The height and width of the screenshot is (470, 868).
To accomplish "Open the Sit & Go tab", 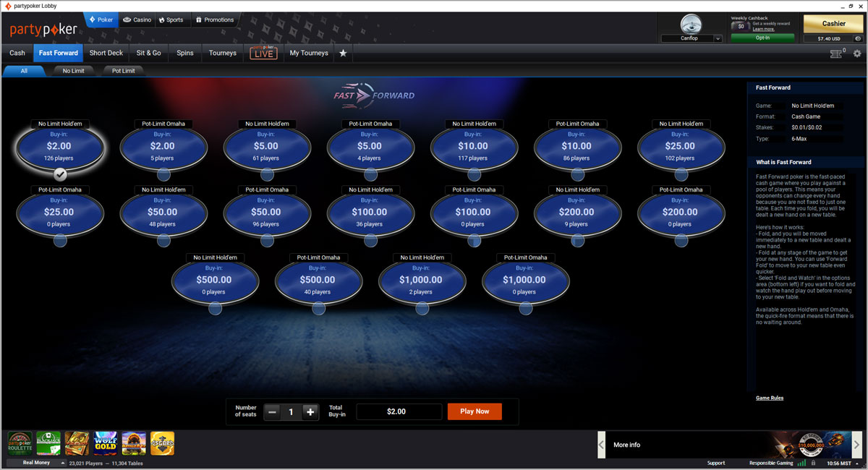I will (149, 53).
